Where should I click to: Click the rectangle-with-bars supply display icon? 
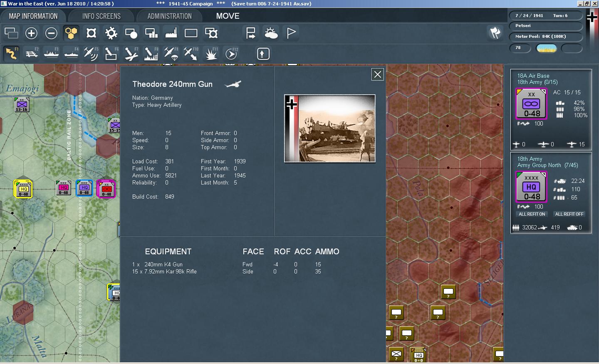click(151, 33)
